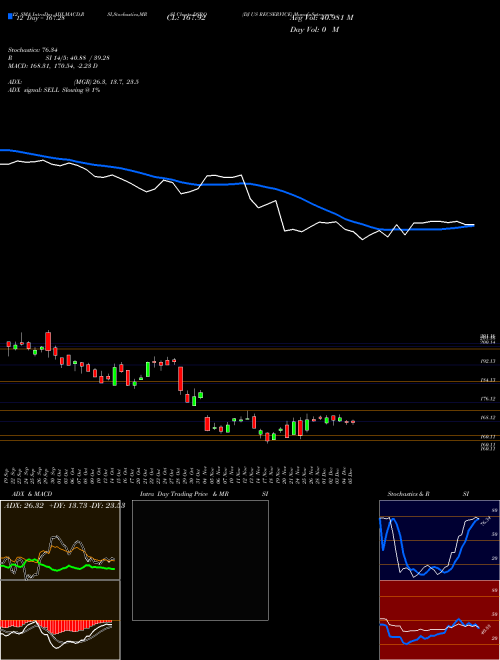Click the '(MGR) 26.3, 13.7, 23.3' ADX values
This screenshot has width=500, height=660.
pyautogui.click(x=106, y=82)
